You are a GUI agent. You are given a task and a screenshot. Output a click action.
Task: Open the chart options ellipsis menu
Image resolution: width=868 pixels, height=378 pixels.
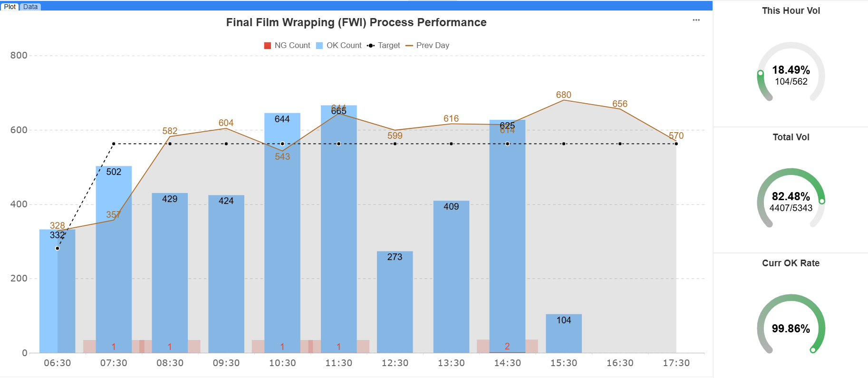(x=696, y=20)
